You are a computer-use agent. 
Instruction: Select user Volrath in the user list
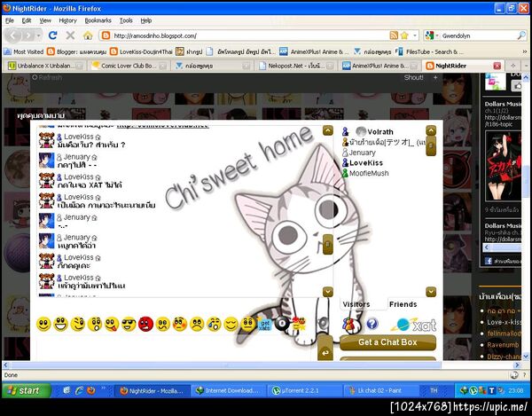click(380, 131)
